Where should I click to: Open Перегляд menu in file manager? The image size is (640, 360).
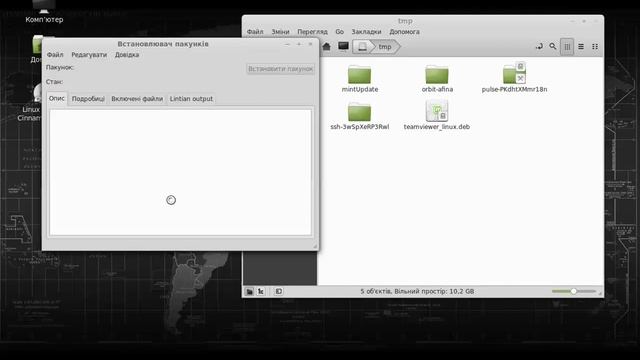point(312,32)
